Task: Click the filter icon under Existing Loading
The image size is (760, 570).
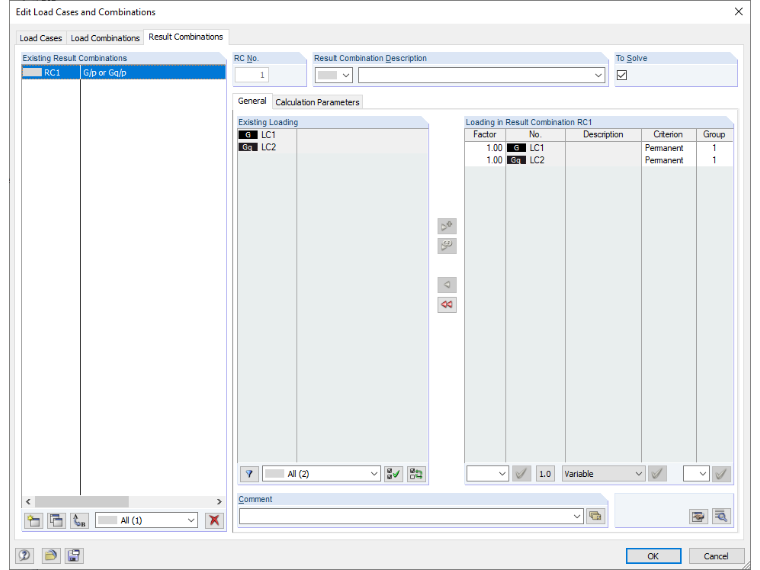Action: pos(249,474)
